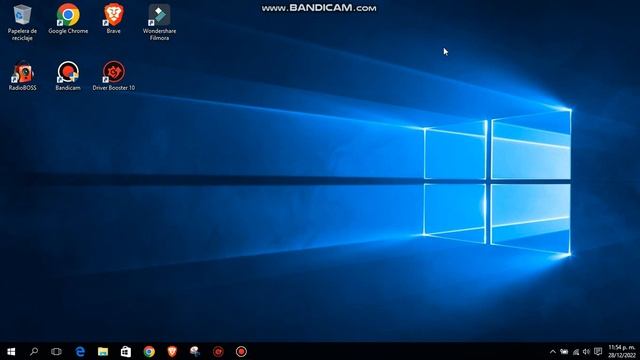Image resolution: width=640 pixels, height=360 pixels.
Task: Launch Brave browser from the taskbar
Action: pos(172,351)
